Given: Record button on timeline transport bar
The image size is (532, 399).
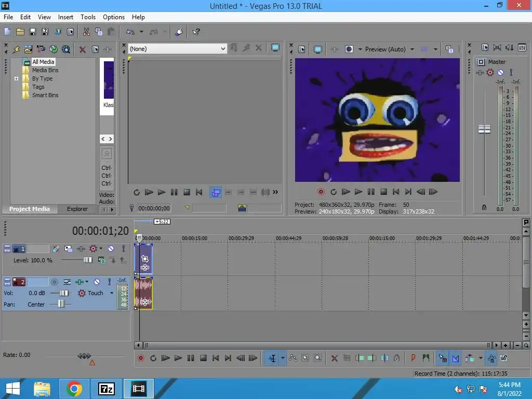Looking at the screenshot, I should click(x=140, y=358).
